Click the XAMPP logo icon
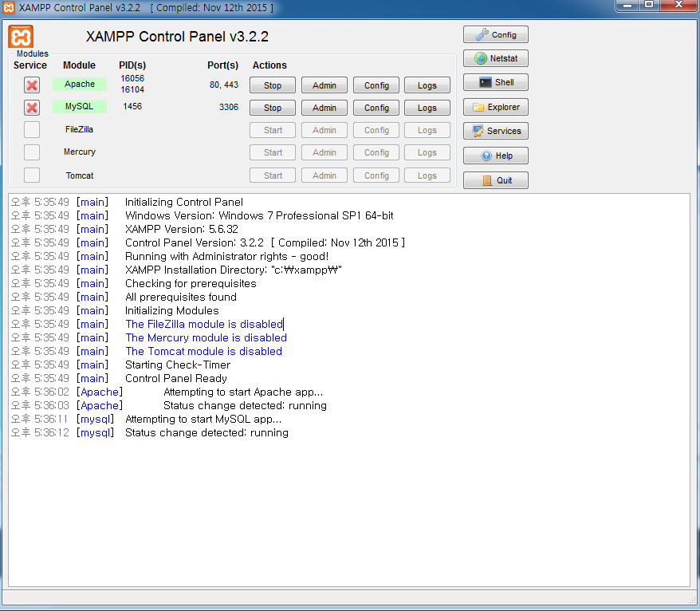 click(21, 37)
